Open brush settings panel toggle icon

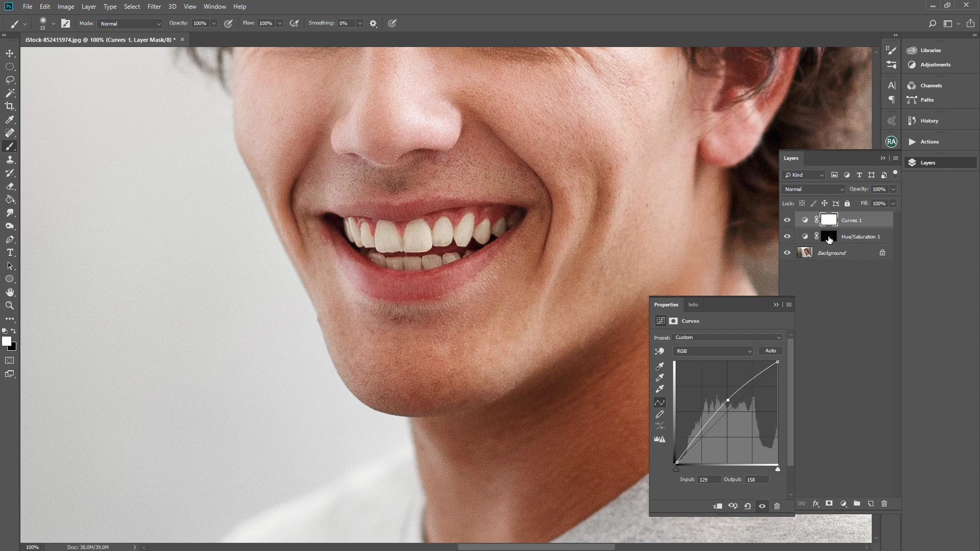pyautogui.click(x=65, y=23)
